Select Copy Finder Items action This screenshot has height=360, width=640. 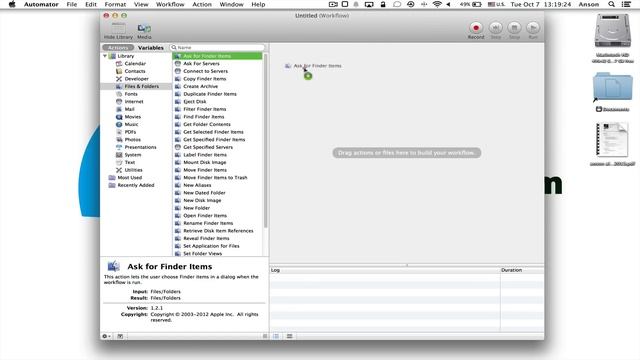(204, 79)
